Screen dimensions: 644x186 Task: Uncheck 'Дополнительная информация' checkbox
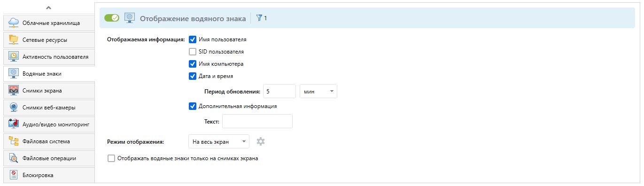coord(192,106)
